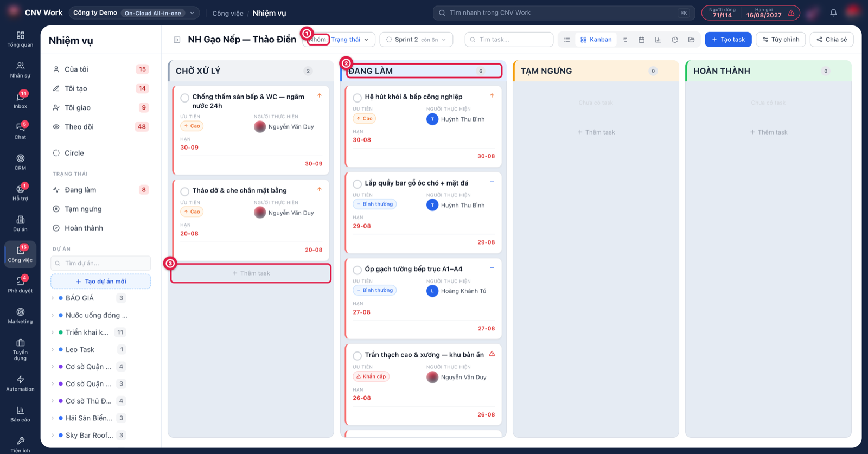Collapse the sidebar panel toggle icon
The height and width of the screenshot is (454, 868).
click(x=177, y=40)
